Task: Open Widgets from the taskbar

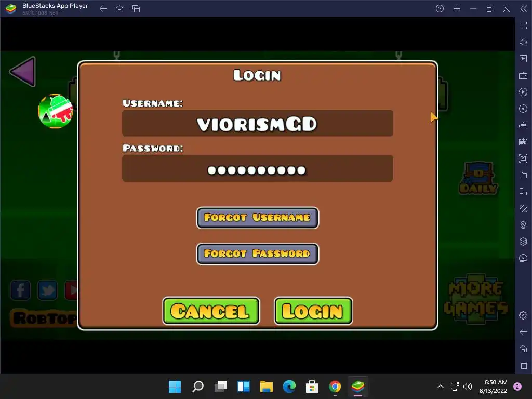Action: (244, 387)
